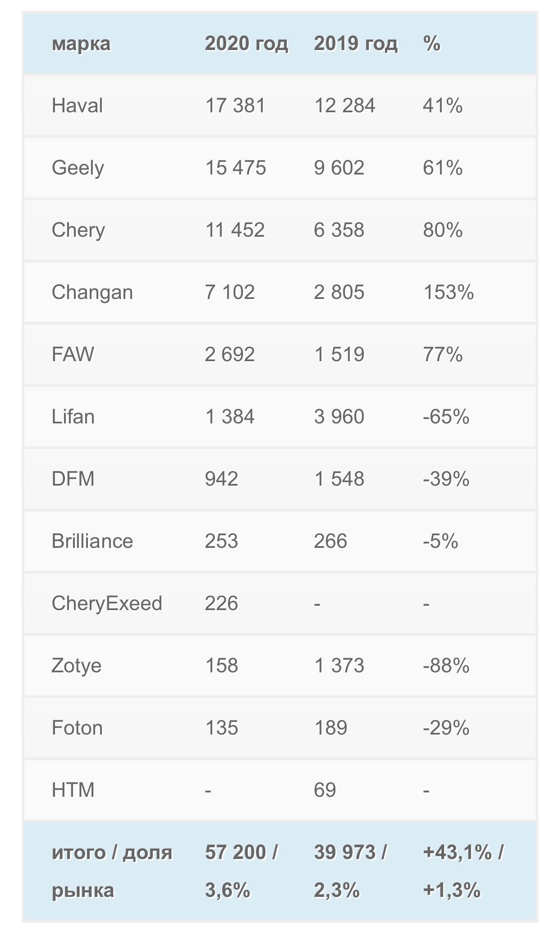The width and height of the screenshot is (560, 928).
Task: Select the Haval brand cell
Action: 77,106
